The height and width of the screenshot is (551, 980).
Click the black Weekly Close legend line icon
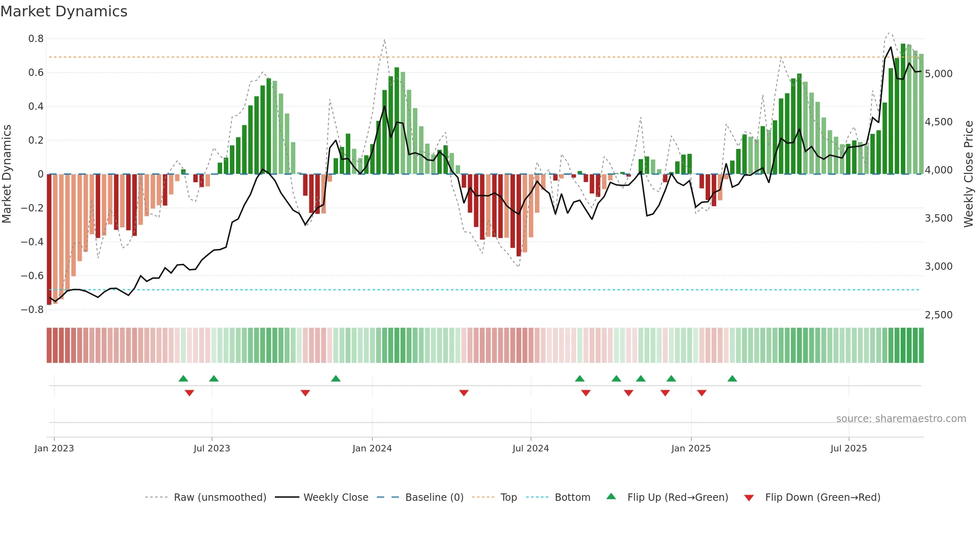pos(287,497)
